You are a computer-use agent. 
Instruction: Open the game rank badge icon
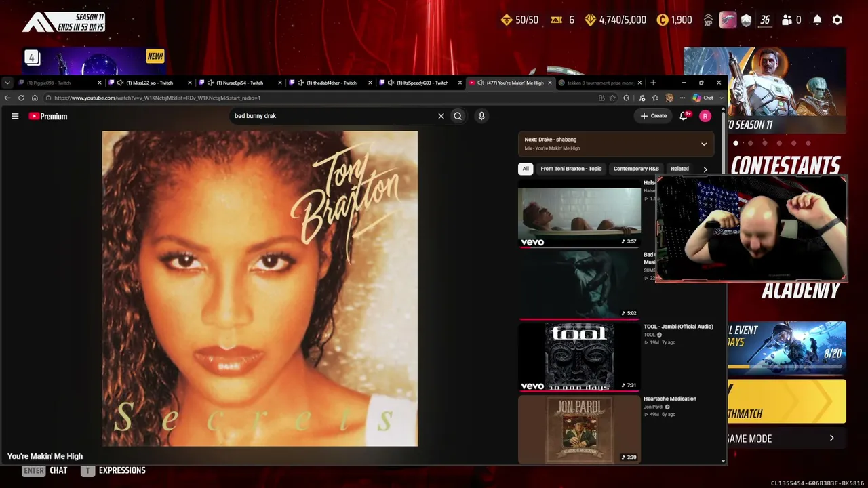(x=746, y=20)
